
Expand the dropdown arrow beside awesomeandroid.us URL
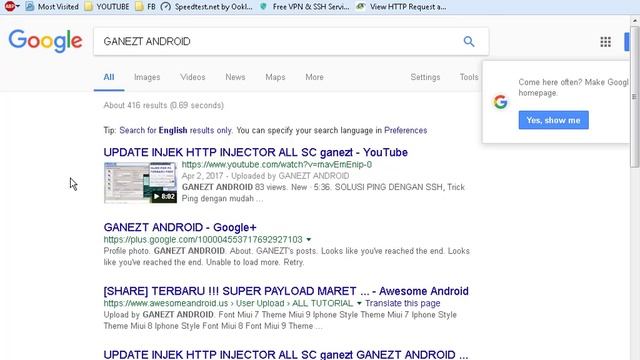tap(359, 303)
